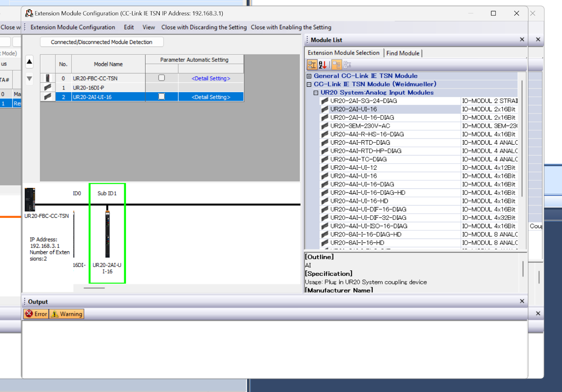Select the UR20-FBC-CC-TSN coupler image in diagram
This screenshot has width=562, height=392.
(x=30, y=199)
